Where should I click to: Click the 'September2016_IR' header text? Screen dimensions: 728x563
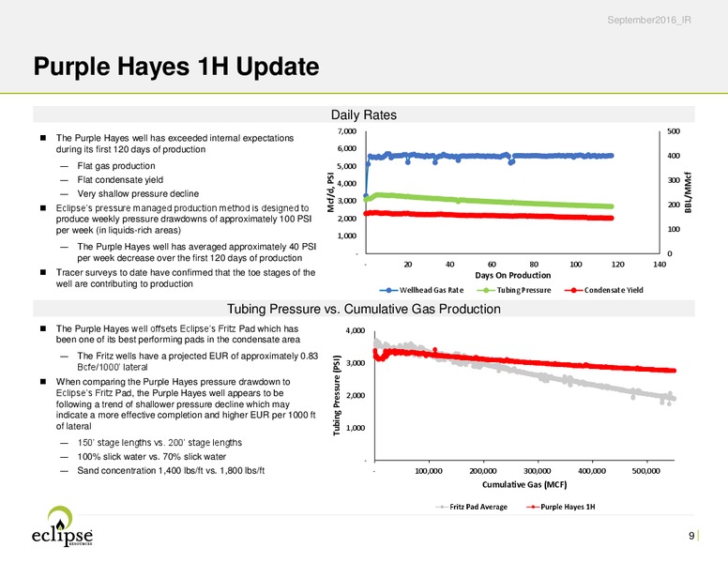pyautogui.click(x=648, y=20)
